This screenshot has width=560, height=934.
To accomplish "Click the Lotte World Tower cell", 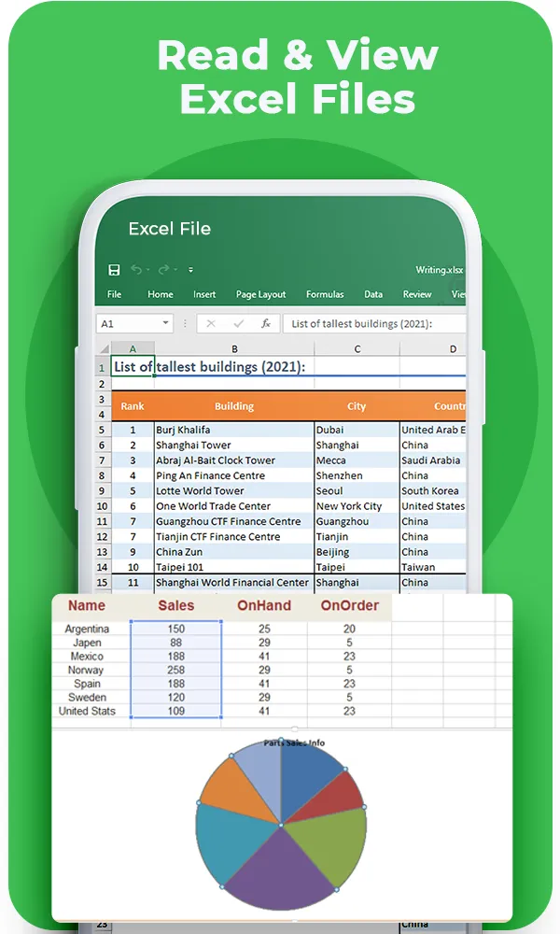I will 234,491.
